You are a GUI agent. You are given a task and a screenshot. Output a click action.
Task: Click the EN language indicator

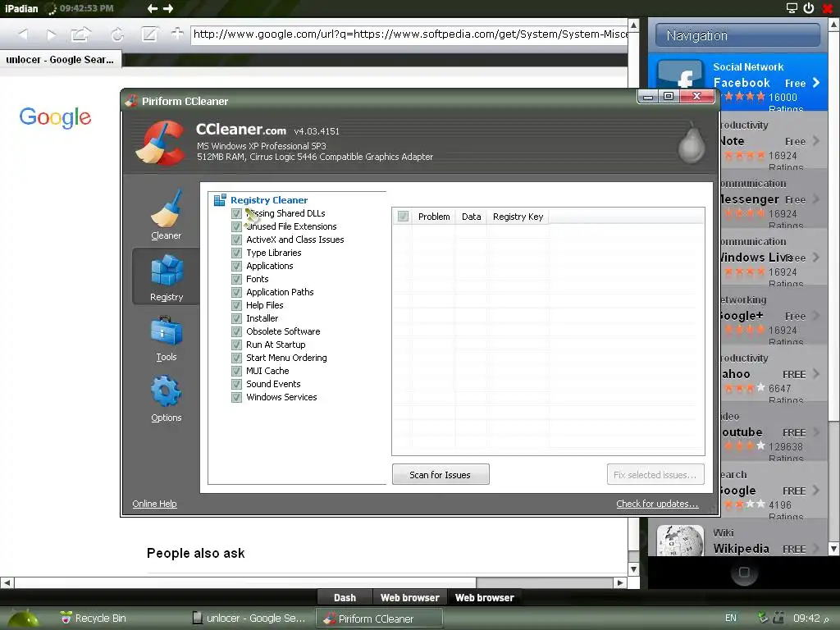click(x=731, y=618)
